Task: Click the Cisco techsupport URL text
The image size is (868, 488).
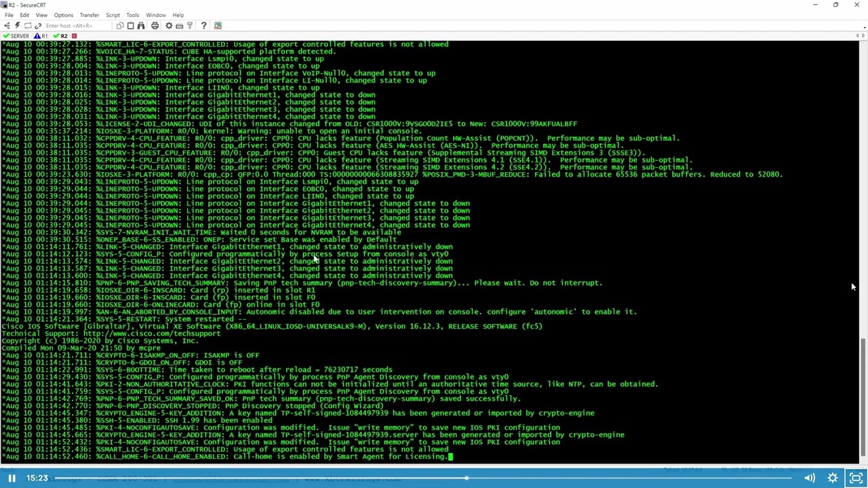Action: pos(152,333)
